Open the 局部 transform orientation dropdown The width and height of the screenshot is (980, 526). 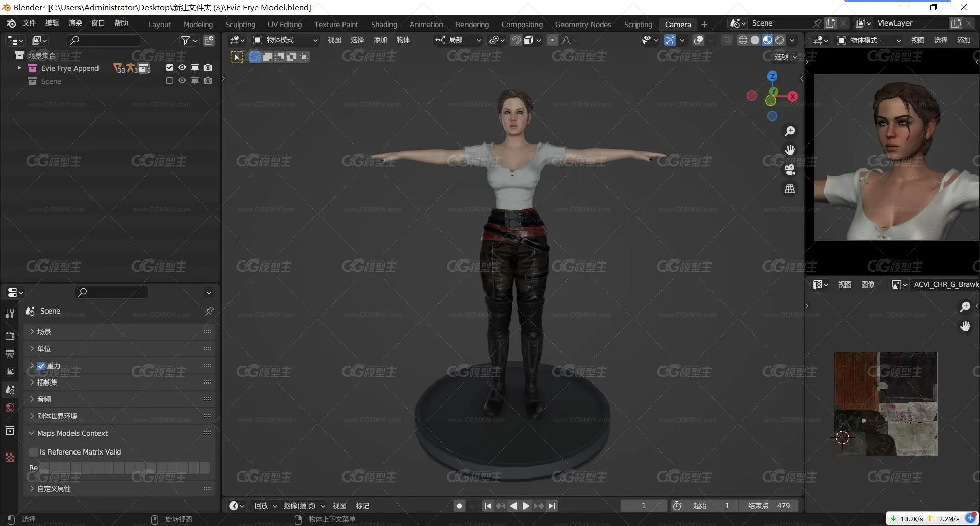(x=458, y=40)
